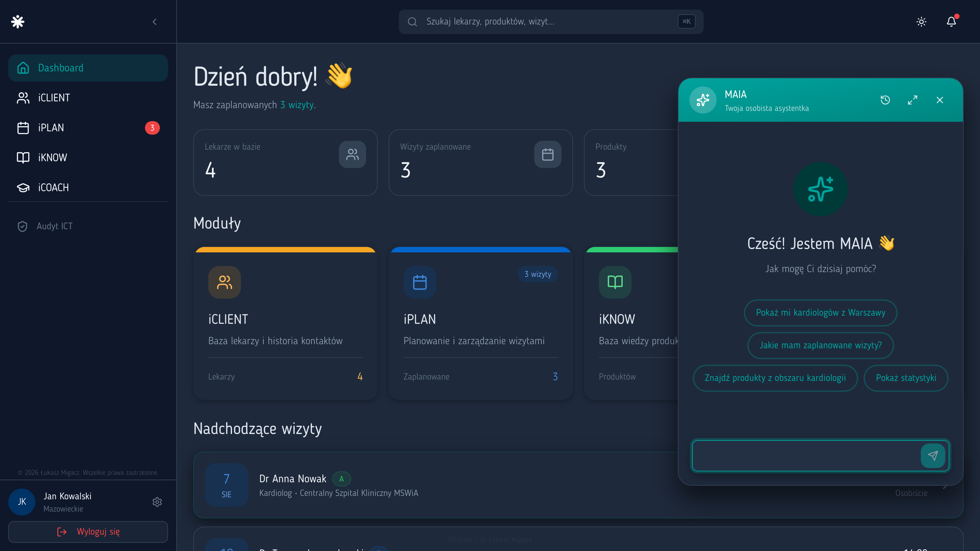Click the Audyt ICT shield icon
The height and width of the screenshot is (551, 980).
pyautogui.click(x=22, y=226)
